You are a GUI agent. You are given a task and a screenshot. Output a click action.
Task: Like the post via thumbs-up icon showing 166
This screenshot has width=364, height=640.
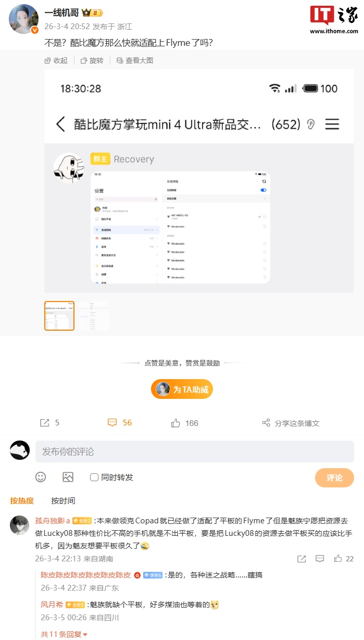click(x=176, y=423)
